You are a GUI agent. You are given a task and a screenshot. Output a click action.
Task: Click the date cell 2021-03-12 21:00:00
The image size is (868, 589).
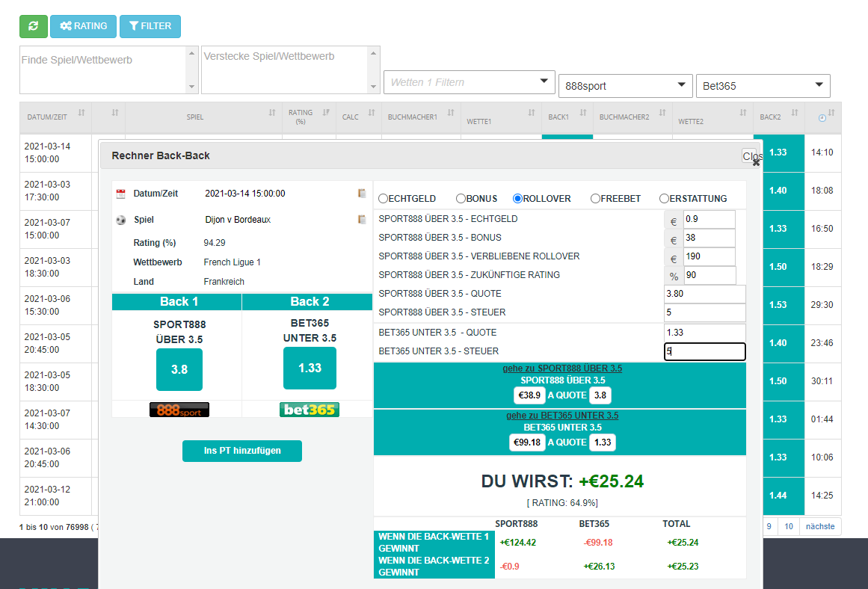pyautogui.click(x=55, y=496)
